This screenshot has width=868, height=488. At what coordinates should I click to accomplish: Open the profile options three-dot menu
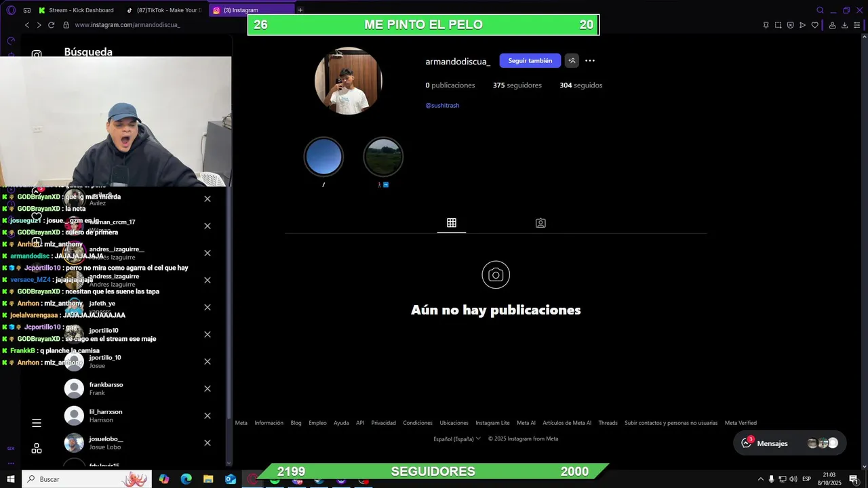(590, 60)
